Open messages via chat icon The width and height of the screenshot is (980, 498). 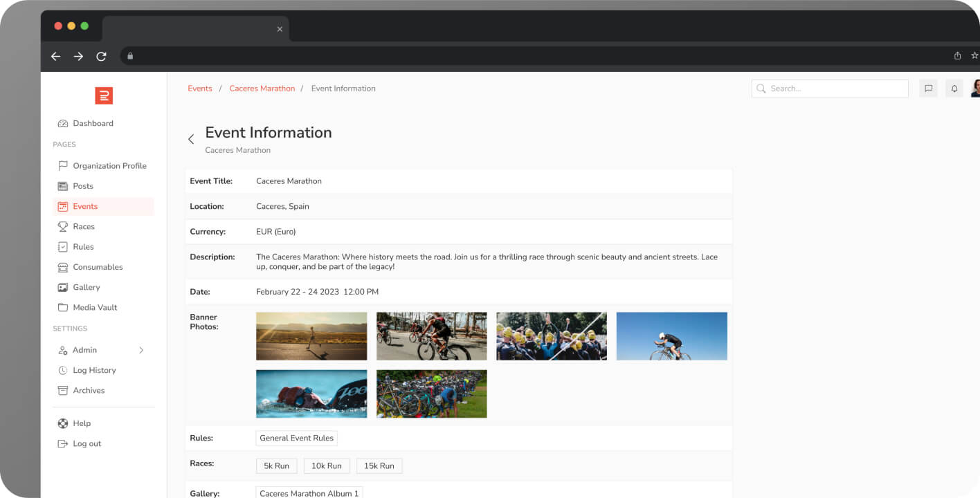(x=929, y=89)
